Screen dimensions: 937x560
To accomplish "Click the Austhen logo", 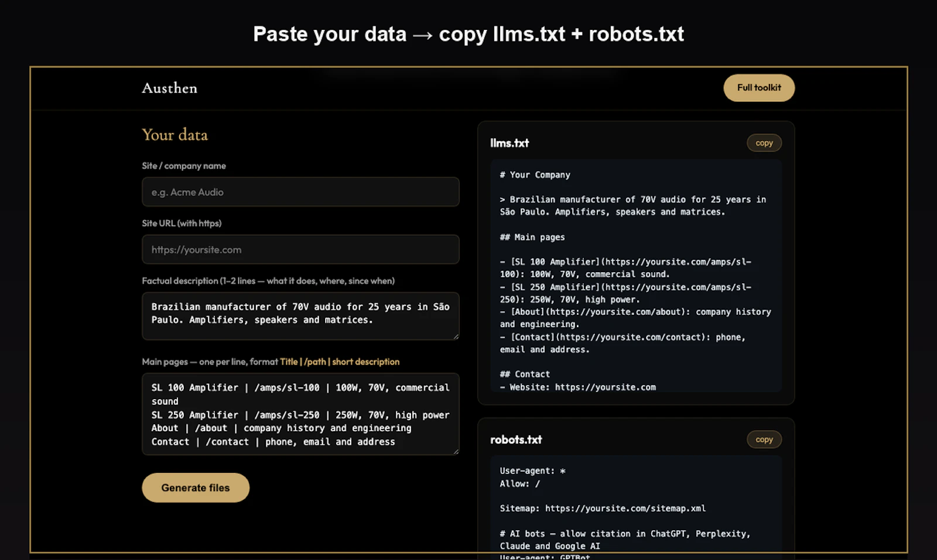I will click(169, 88).
